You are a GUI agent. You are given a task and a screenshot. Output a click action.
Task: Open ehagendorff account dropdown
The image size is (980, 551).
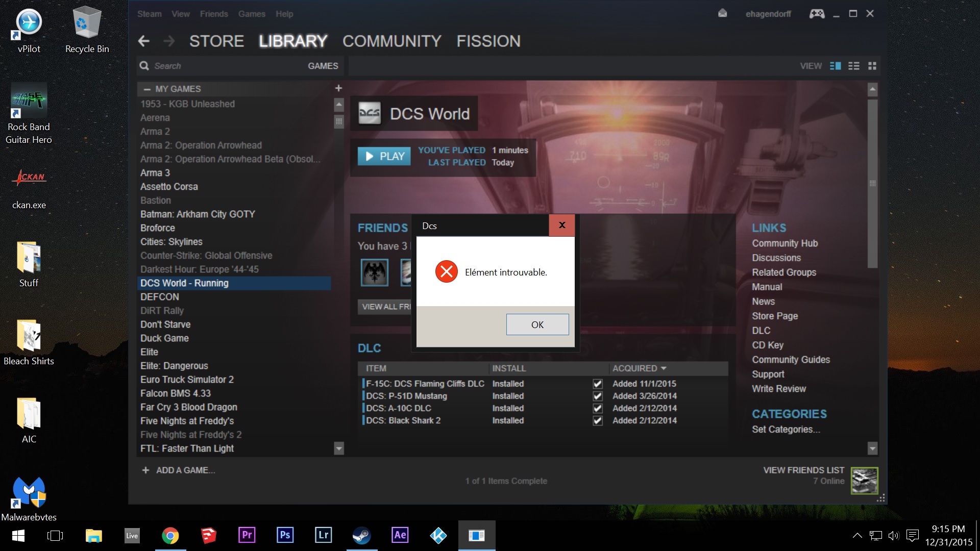point(768,14)
